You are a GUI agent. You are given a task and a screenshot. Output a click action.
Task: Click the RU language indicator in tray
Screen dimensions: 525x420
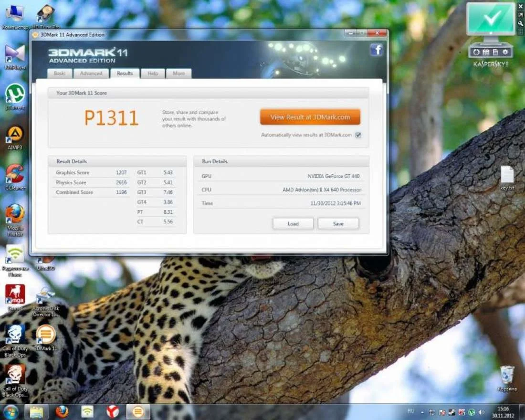pos(411,411)
